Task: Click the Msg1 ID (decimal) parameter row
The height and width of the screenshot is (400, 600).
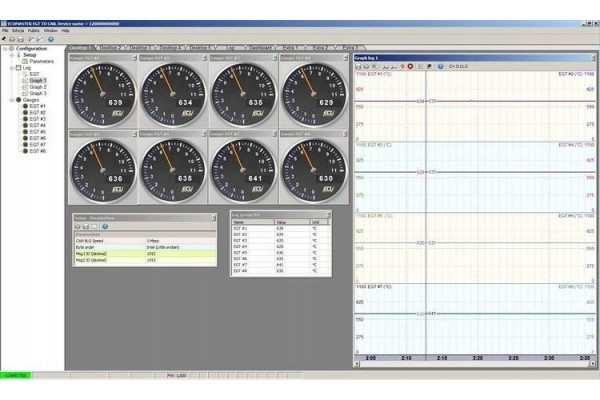Action: [x=145, y=254]
